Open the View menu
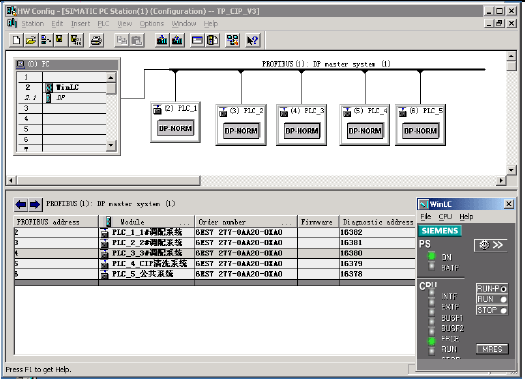Screen dimensions: 525x379 click(x=125, y=23)
